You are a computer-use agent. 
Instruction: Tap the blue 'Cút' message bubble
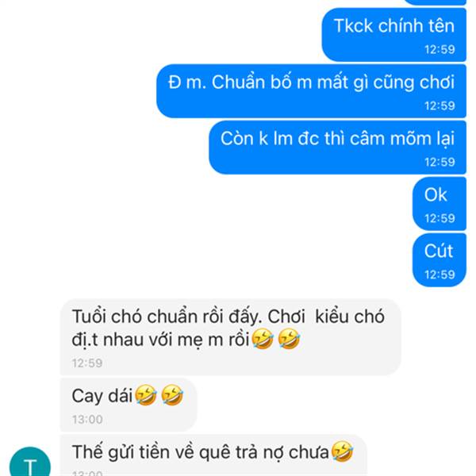click(x=440, y=260)
